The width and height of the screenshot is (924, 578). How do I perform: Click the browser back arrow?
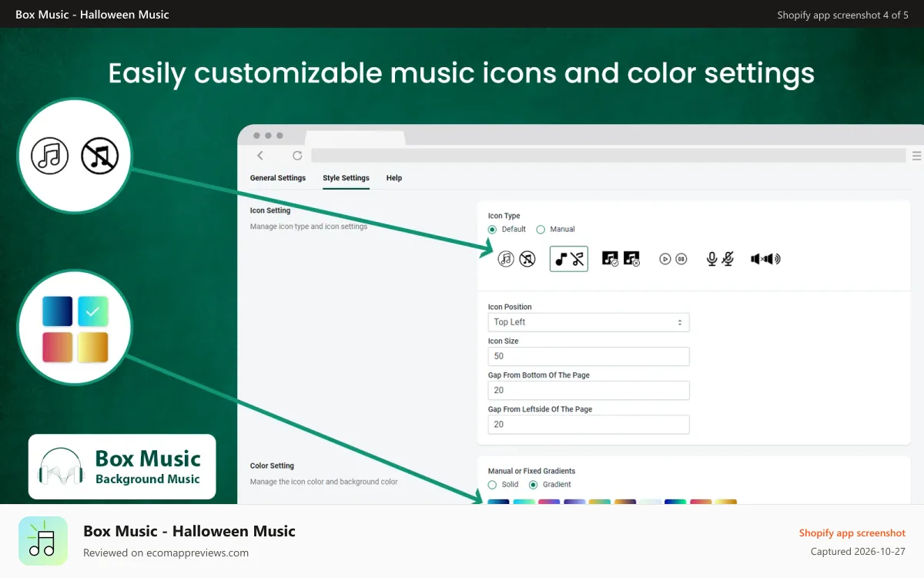(260, 156)
